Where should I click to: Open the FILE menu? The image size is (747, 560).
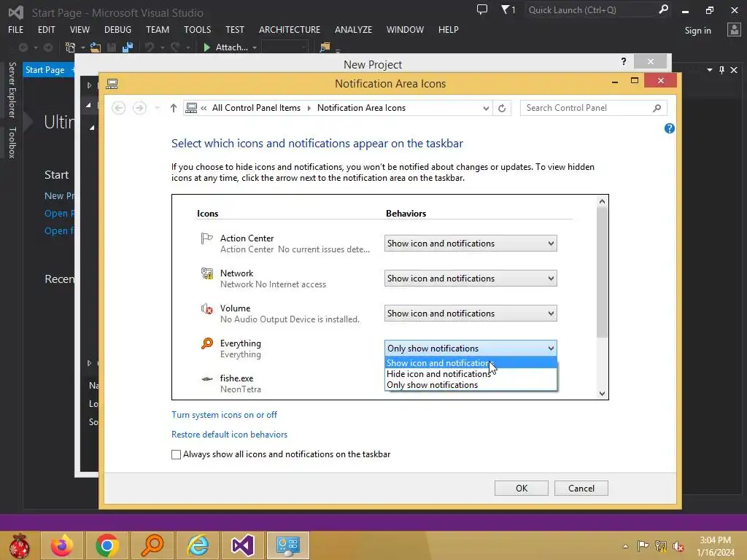pyautogui.click(x=16, y=29)
